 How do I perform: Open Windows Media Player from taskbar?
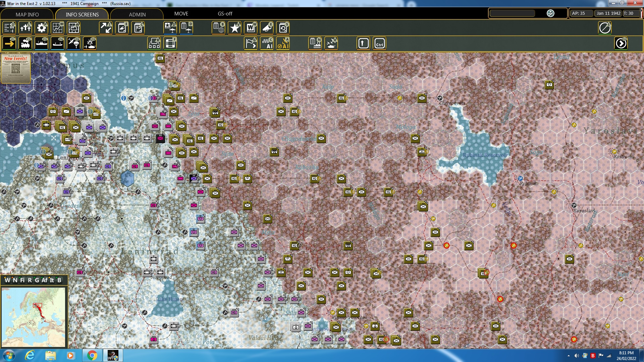tap(70, 355)
